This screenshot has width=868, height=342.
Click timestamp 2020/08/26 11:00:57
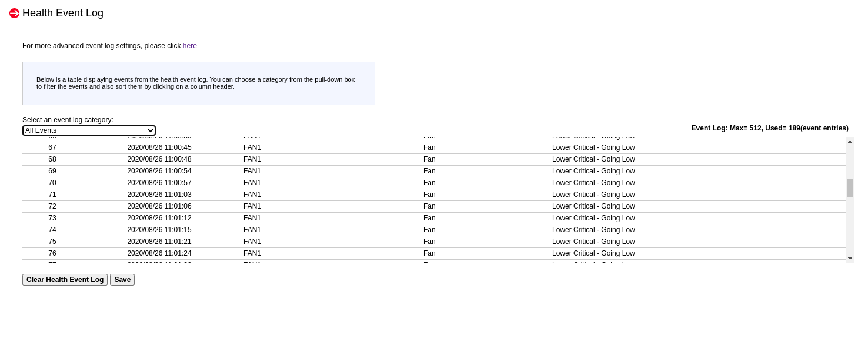(159, 183)
